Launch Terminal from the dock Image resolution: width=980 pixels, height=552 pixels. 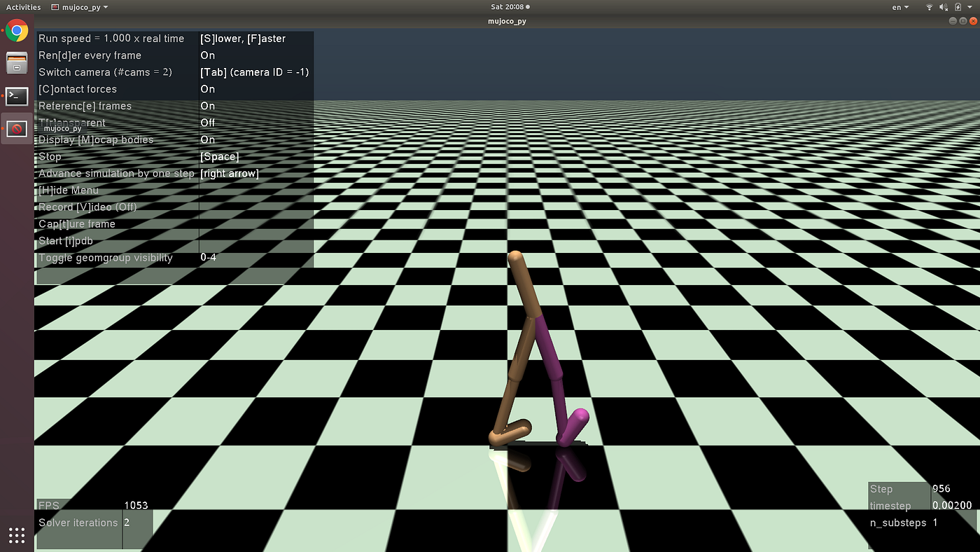[17, 96]
